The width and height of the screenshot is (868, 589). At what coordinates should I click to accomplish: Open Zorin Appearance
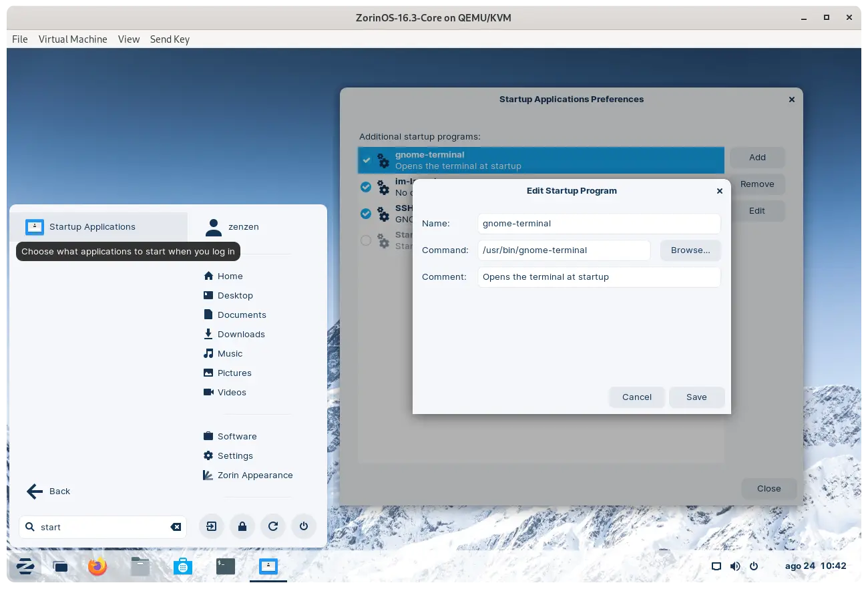(x=248, y=475)
